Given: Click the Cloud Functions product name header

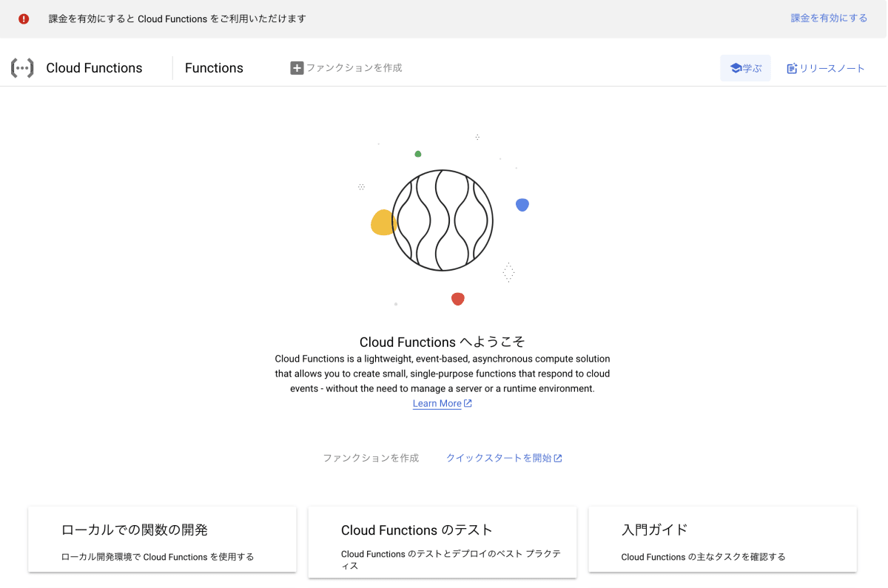Looking at the screenshot, I should pos(94,68).
